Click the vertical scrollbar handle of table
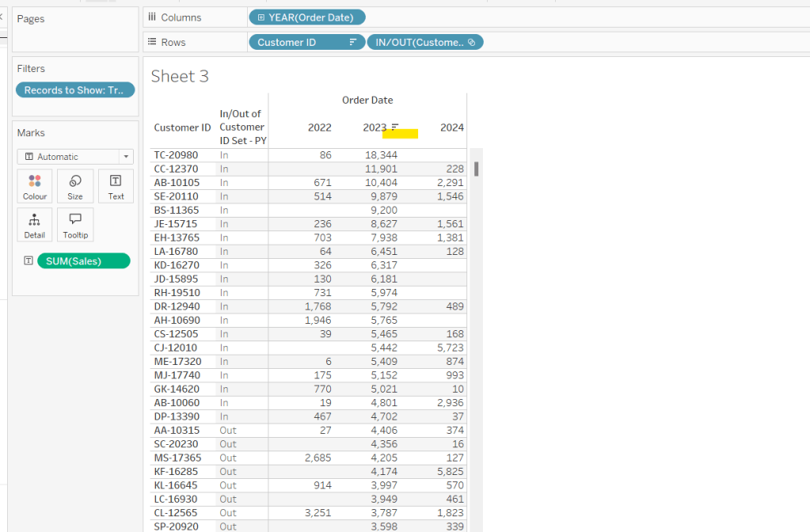This screenshot has height=532, width=810. coord(476,169)
